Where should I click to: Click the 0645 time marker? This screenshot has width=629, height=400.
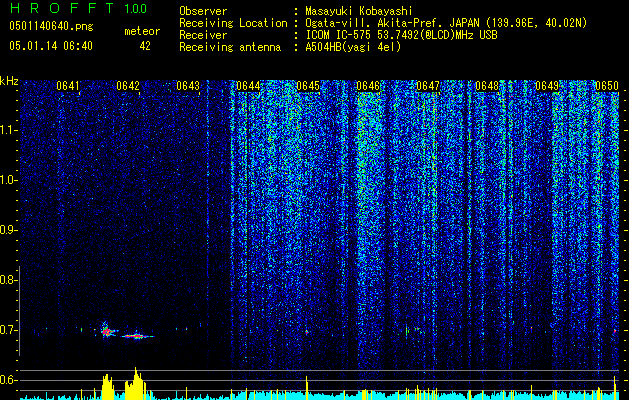pos(308,86)
